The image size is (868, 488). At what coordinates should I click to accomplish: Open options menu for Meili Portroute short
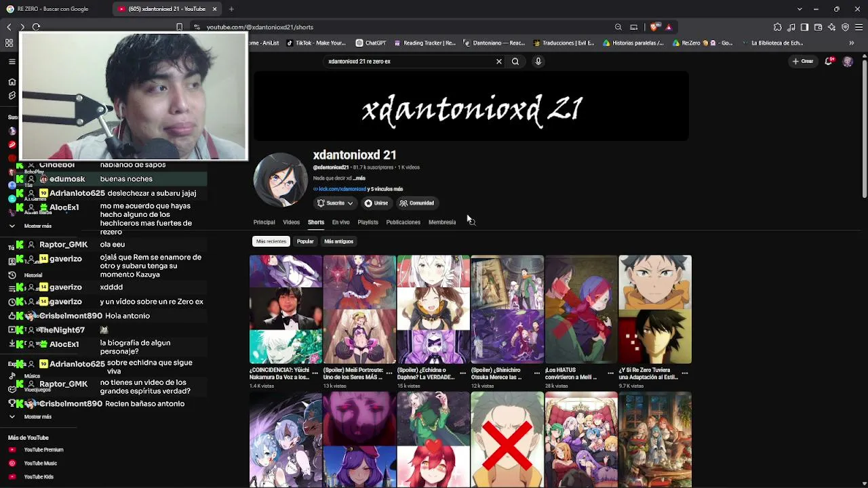tap(389, 373)
